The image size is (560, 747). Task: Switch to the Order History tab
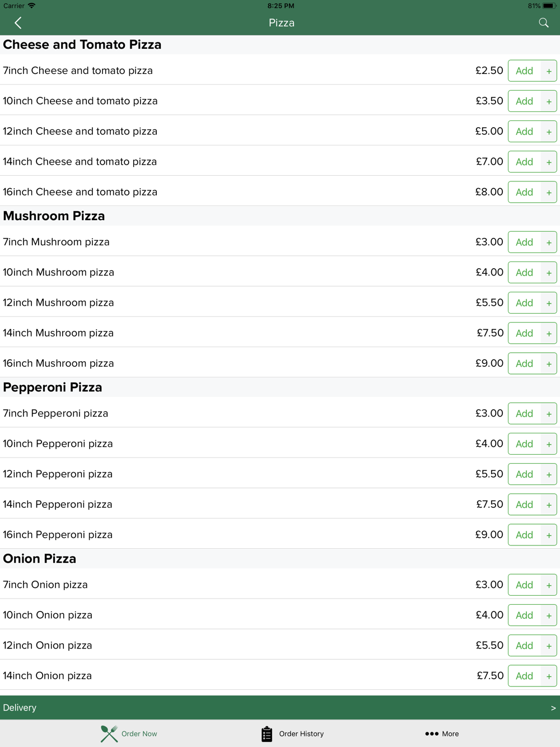(292, 734)
